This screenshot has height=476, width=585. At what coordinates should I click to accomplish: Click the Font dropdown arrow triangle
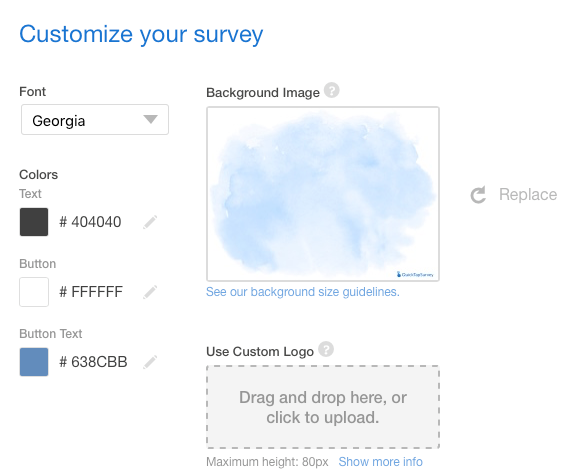(151, 119)
